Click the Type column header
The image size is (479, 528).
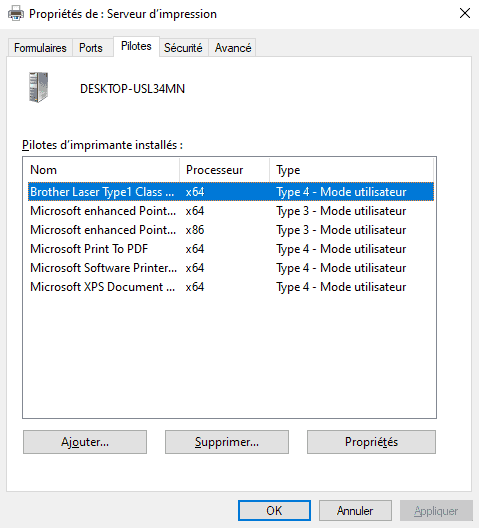(x=351, y=170)
